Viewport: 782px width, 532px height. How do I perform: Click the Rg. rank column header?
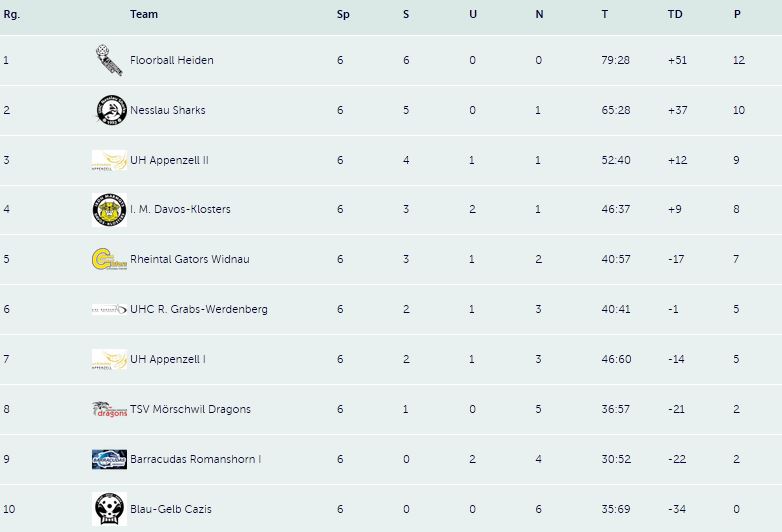(11, 14)
